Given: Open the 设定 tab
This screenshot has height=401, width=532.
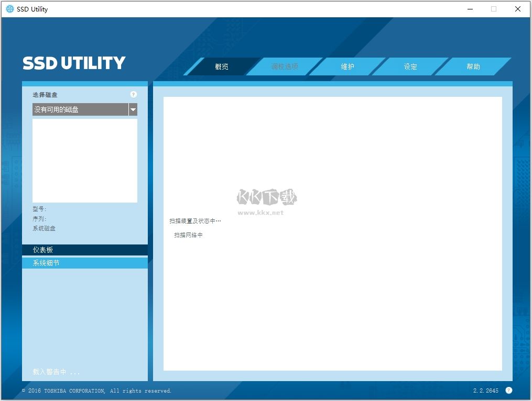Looking at the screenshot, I should [x=410, y=66].
